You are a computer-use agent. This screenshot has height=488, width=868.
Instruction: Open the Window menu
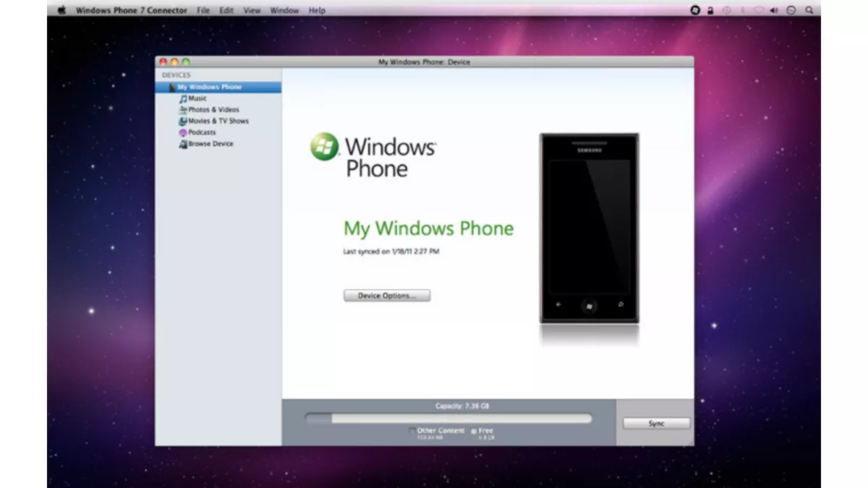click(284, 10)
